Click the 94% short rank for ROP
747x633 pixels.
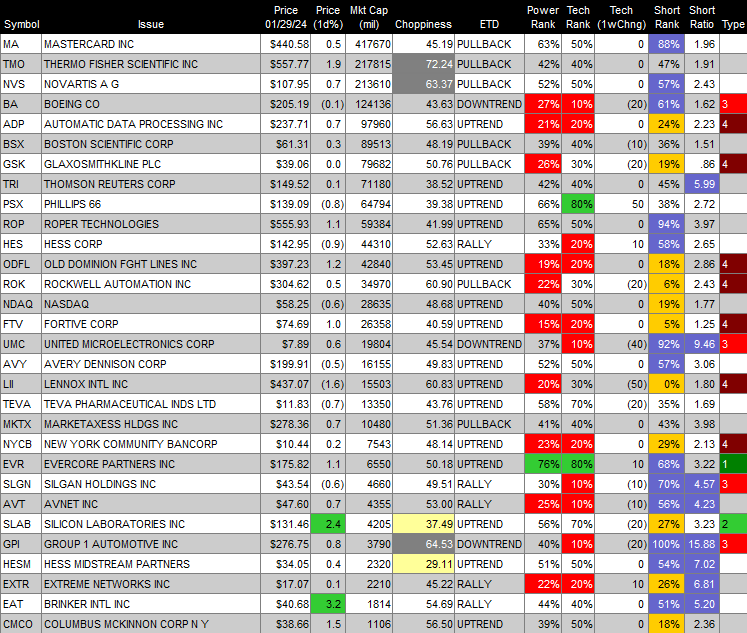666,224
